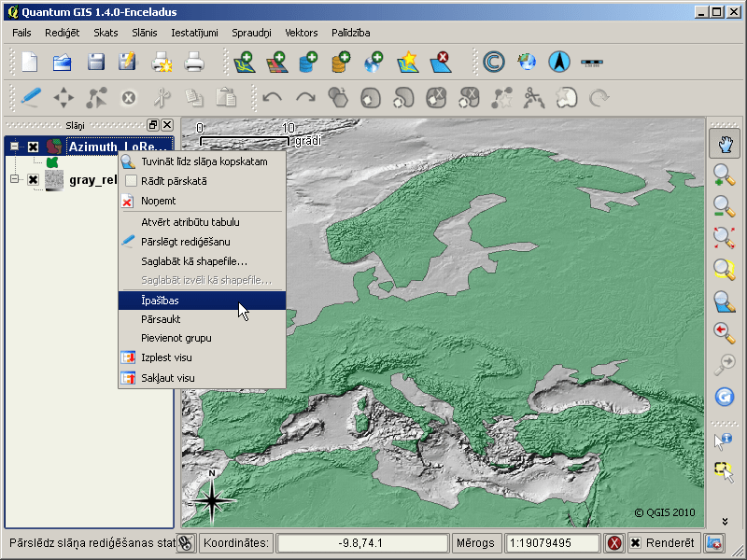Click Zoom Full extent icon
The height and width of the screenshot is (560, 747).
(725, 238)
